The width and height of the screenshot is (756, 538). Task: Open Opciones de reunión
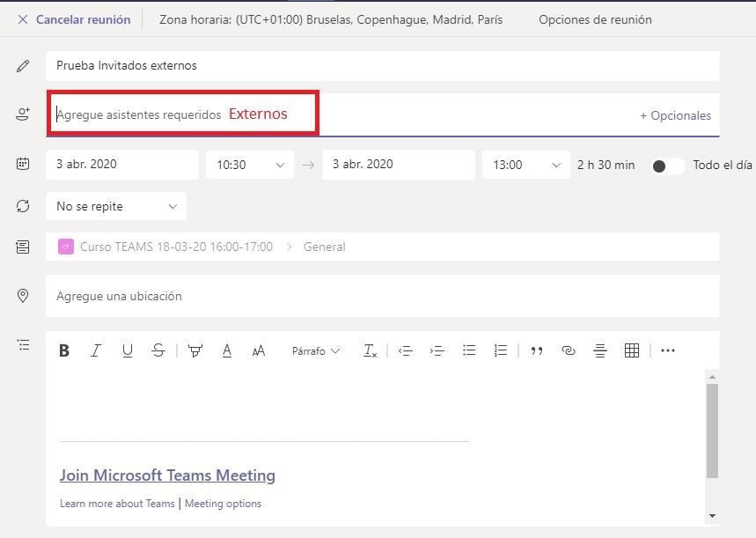click(x=595, y=19)
